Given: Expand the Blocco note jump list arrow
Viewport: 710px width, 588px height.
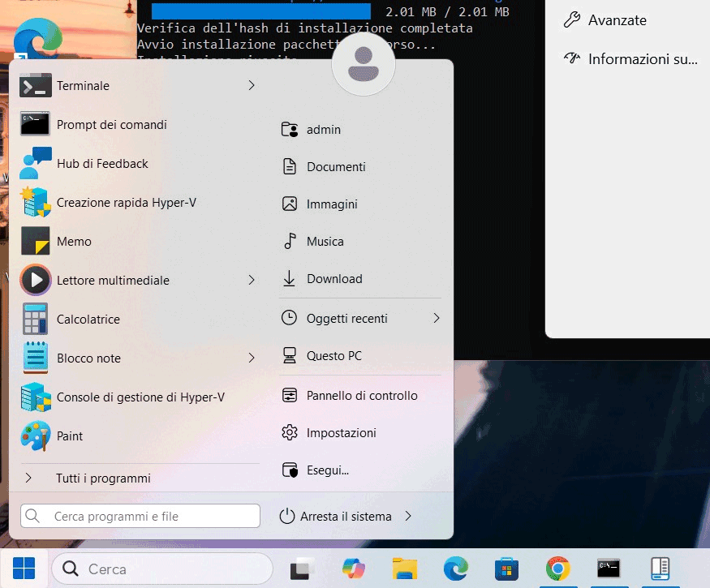Looking at the screenshot, I should (252, 358).
